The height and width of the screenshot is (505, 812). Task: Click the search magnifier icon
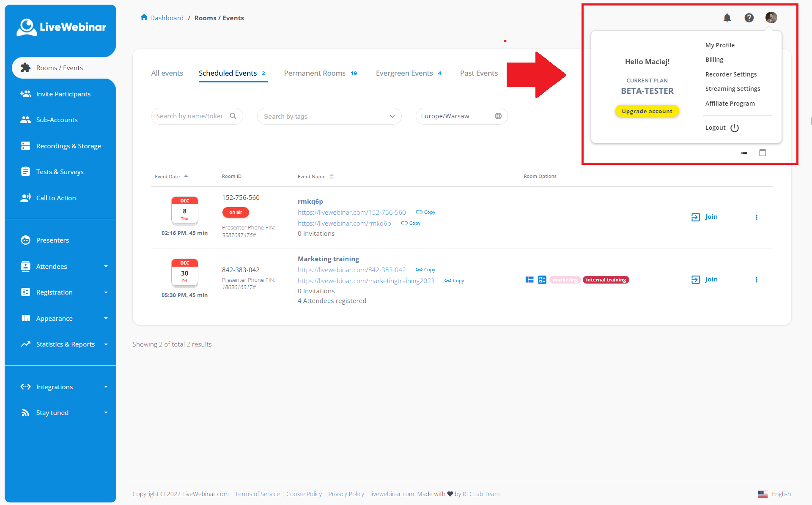pyautogui.click(x=233, y=116)
